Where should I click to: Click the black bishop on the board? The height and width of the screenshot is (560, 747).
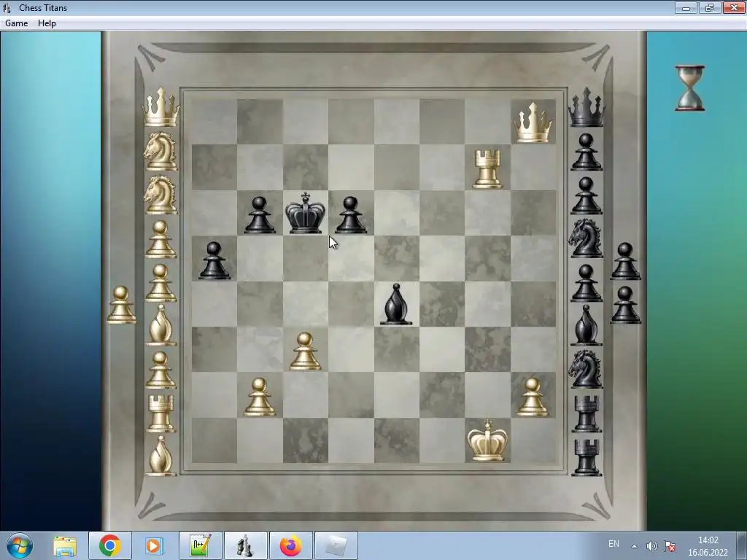point(396,305)
